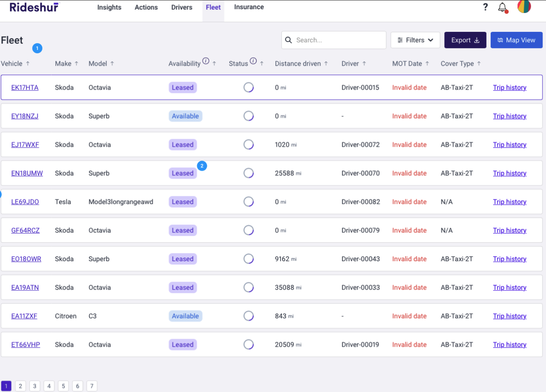Open Trip history for EJ17WXF
Screen dimensions: 546x392
(x=509, y=145)
